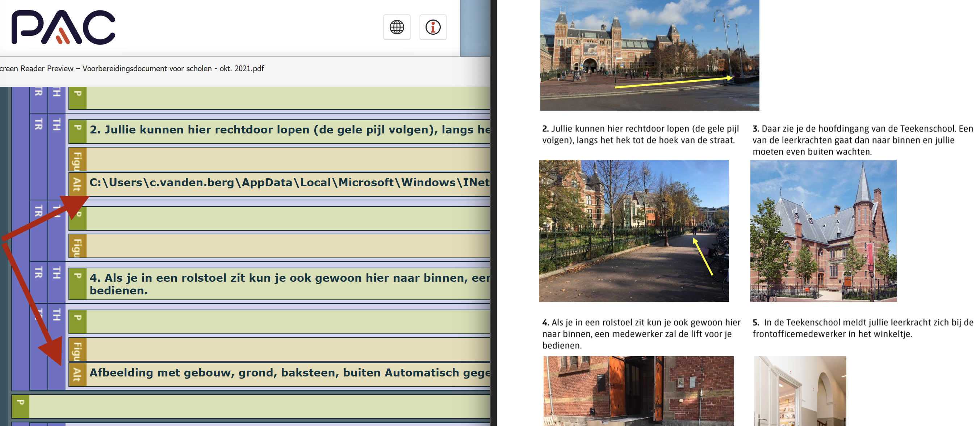
Task: Click the Alt tag beside Afbeelding text
Action: (78, 374)
